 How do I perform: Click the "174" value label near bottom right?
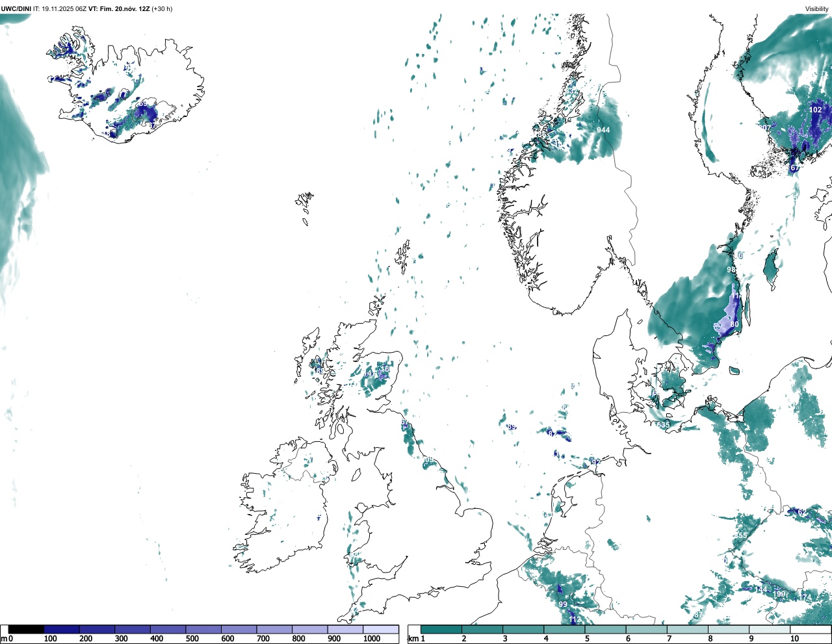[806, 598]
